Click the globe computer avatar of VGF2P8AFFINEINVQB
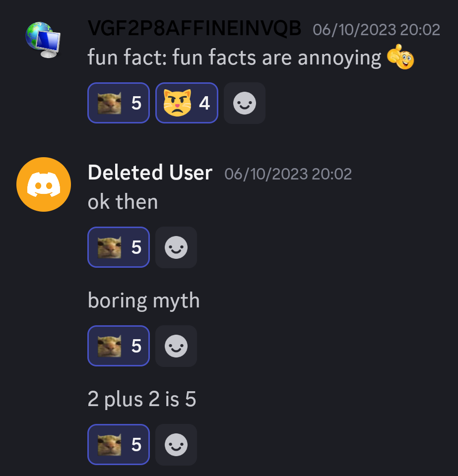458x476 pixels. (x=43, y=40)
